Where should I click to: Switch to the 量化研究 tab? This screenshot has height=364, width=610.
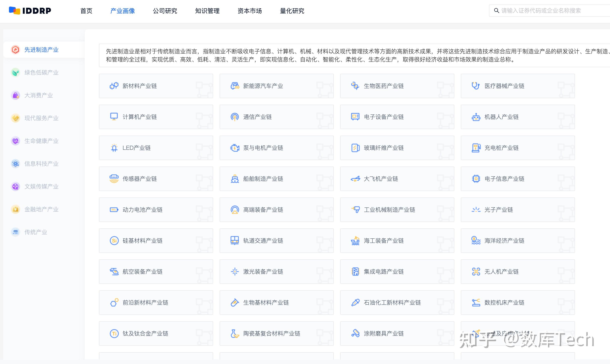[292, 11]
